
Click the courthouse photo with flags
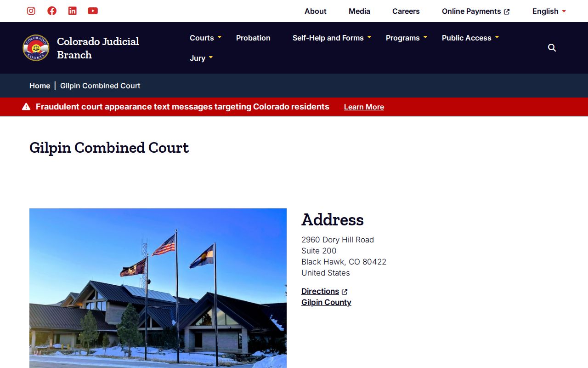158,288
